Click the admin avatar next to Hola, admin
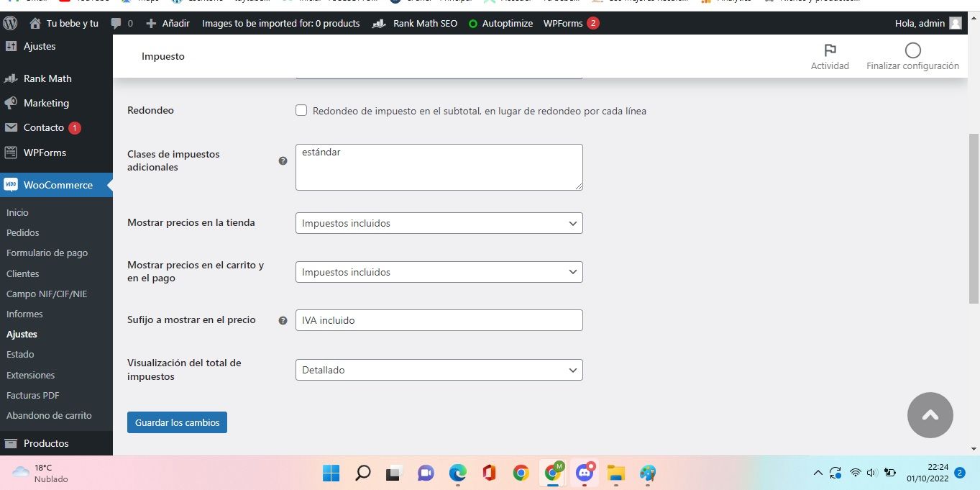Screen dimensions: 980x490 click(x=956, y=23)
